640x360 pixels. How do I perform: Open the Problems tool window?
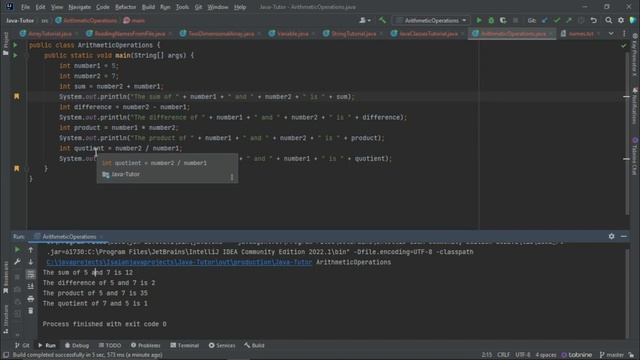[146, 345]
